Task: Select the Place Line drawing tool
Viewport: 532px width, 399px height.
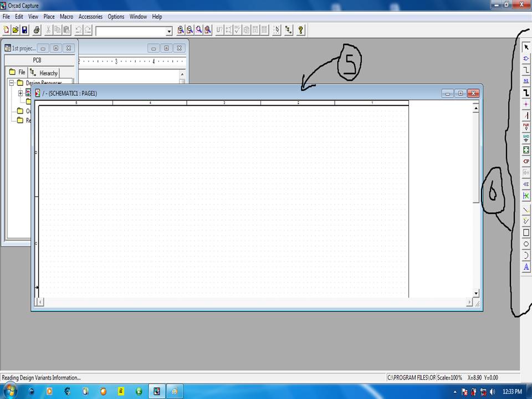Action: pos(526,209)
